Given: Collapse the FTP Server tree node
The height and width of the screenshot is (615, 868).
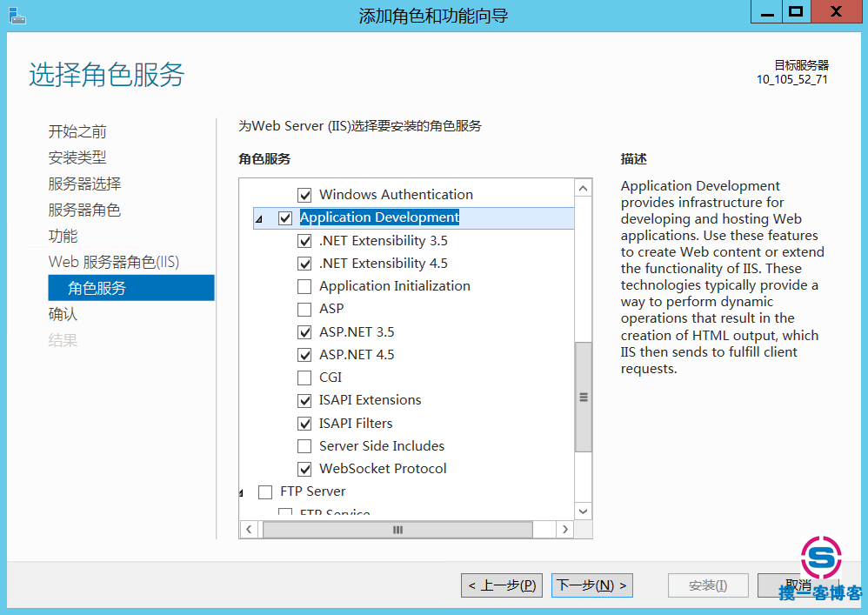Looking at the screenshot, I should 242,493.
